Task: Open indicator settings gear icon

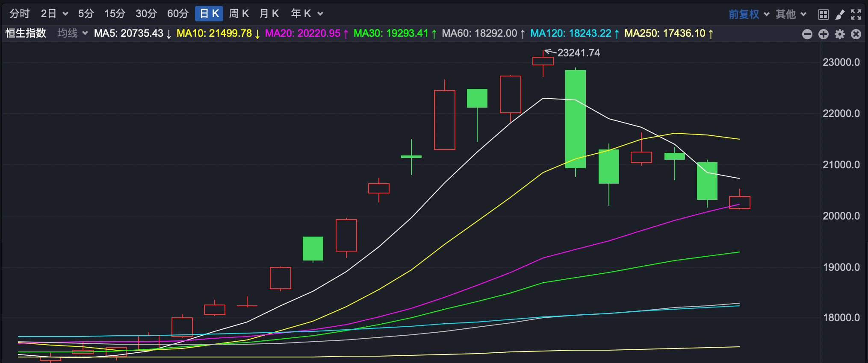Action: point(840,34)
